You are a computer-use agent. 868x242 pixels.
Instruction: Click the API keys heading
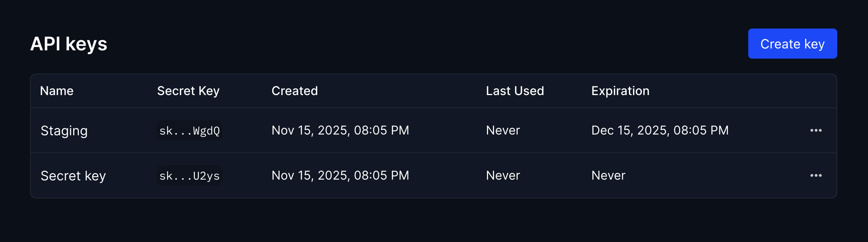click(69, 43)
